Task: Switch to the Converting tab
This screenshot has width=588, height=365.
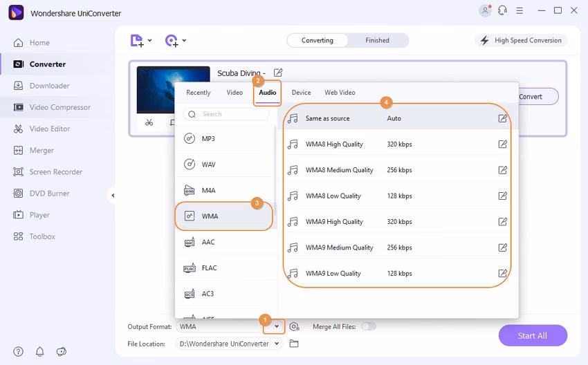Action: (x=318, y=41)
